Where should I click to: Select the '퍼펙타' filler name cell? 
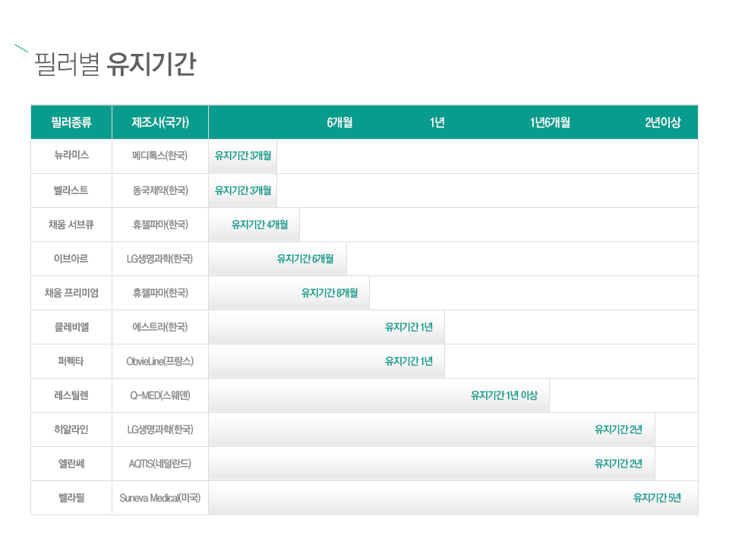tap(71, 361)
